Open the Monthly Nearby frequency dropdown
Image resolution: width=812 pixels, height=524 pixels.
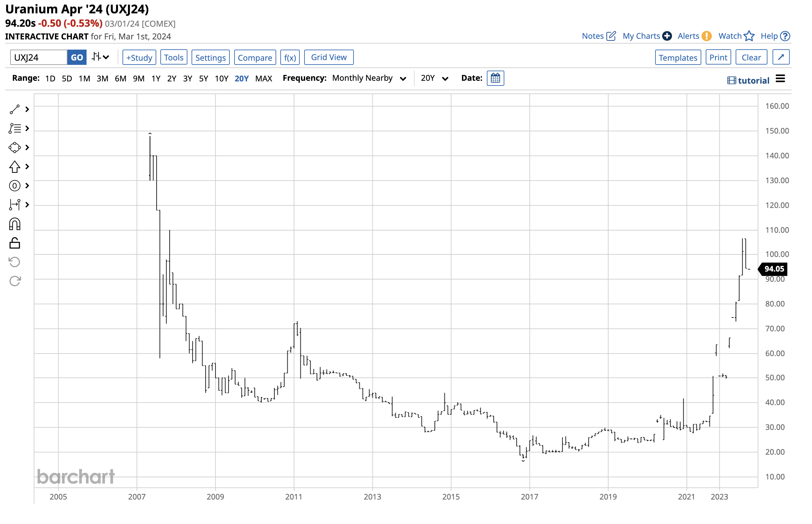[369, 78]
